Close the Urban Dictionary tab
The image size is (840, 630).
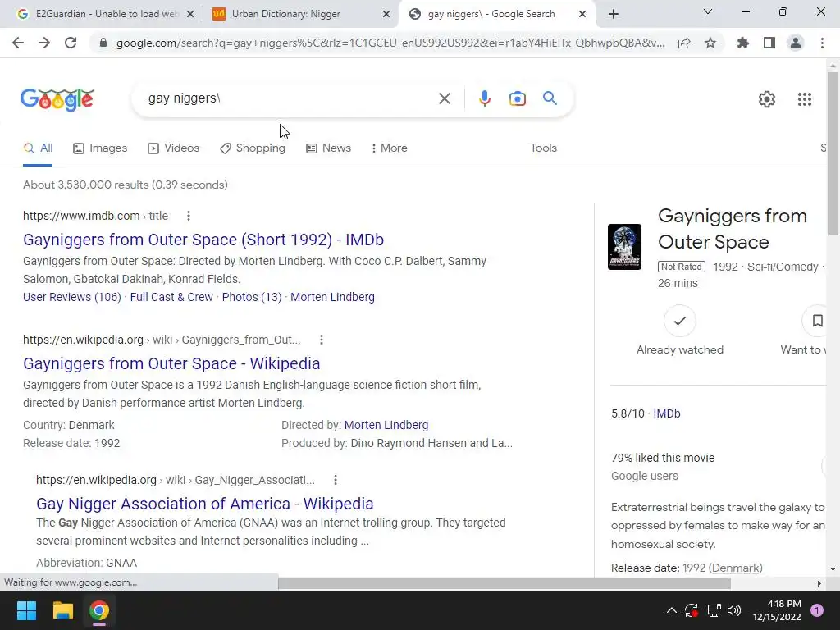[386, 14]
